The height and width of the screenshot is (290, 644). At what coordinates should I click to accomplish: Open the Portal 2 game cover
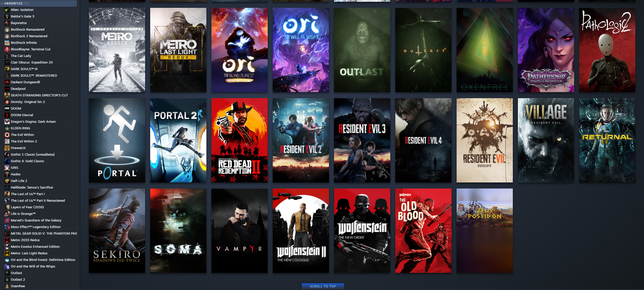coord(178,140)
